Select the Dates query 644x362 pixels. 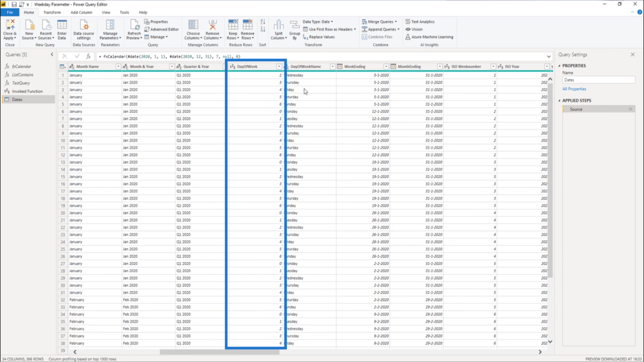28,100
